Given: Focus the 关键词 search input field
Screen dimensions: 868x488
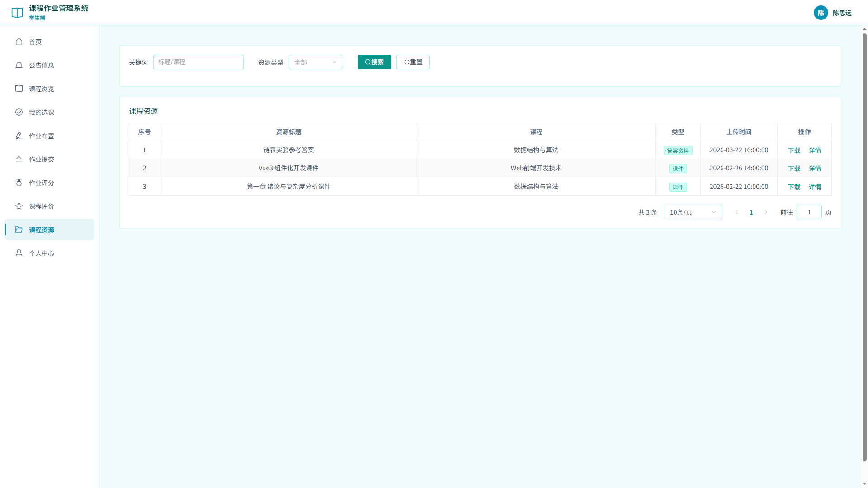Looking at the screenshot, I should pyautogui.click(x=198, y=62).
